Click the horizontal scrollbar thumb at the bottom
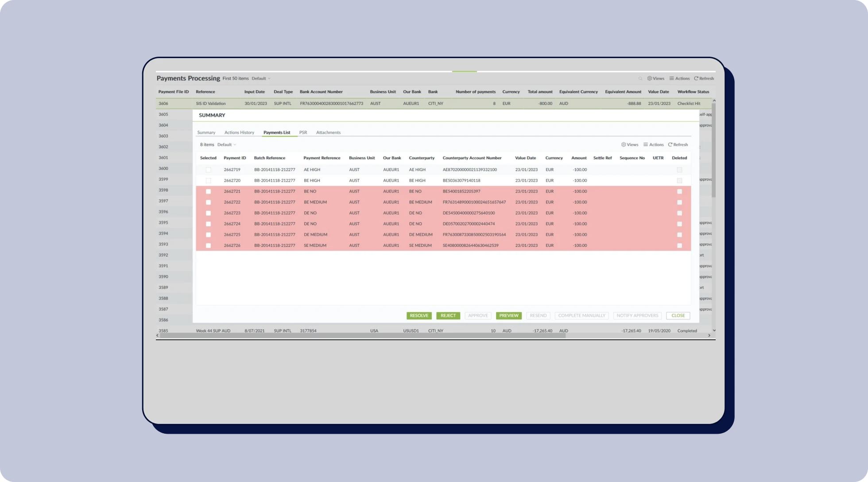The width and height of the screenshot is (868, 482). click(362, 335)
